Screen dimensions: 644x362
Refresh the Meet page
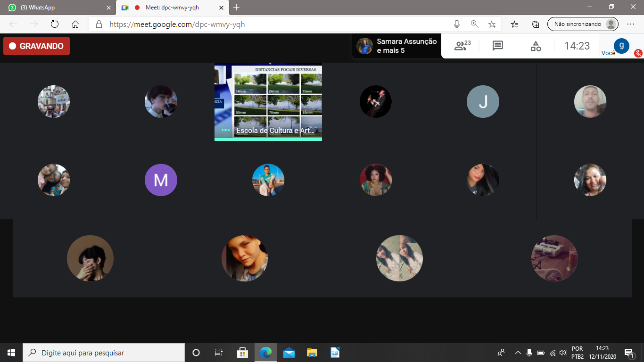coord(54,25)
